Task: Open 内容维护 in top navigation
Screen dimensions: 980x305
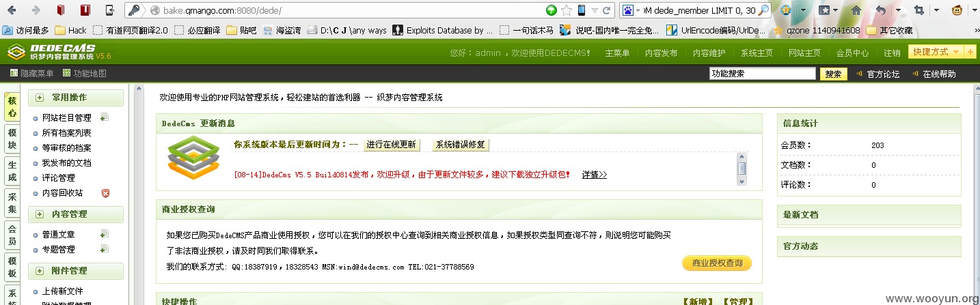Action: [x=709, y=53]
